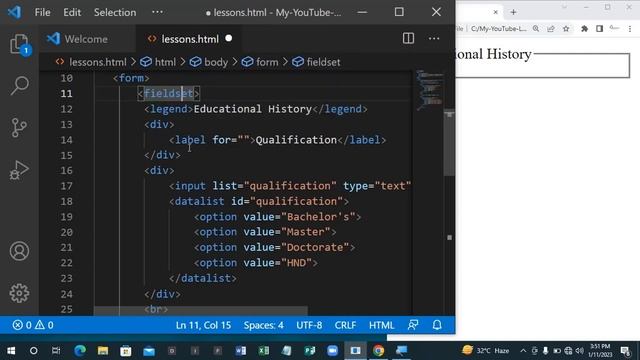
Task: Open Google Chrome from taskbar
Action: (x=378, y=351)
